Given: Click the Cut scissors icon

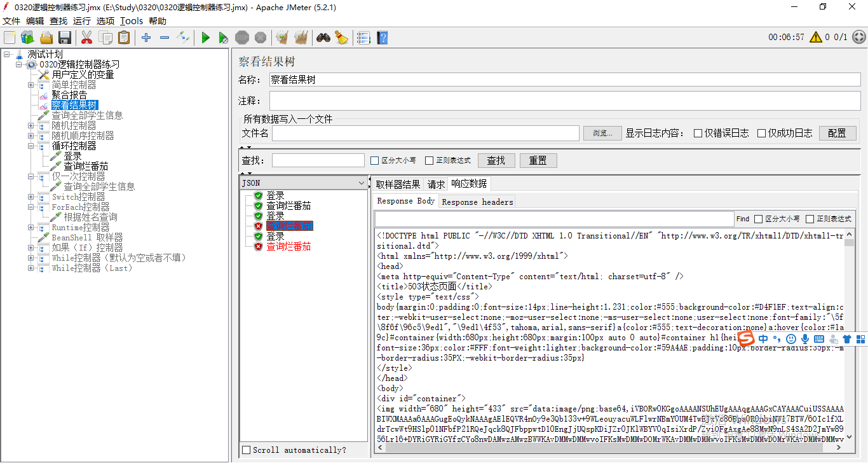Looking at the screenshot, I should click(86, 38).
